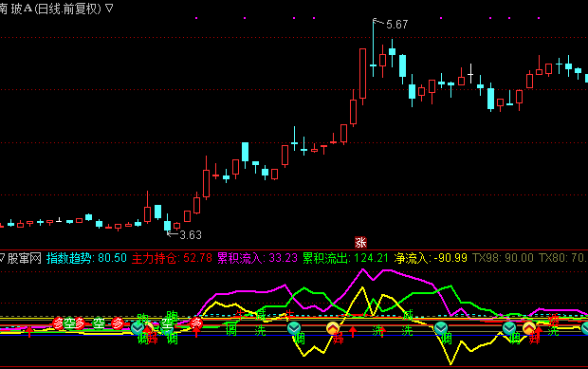Click the leftmost red up-arrow signal

click(x=29, y=331)
